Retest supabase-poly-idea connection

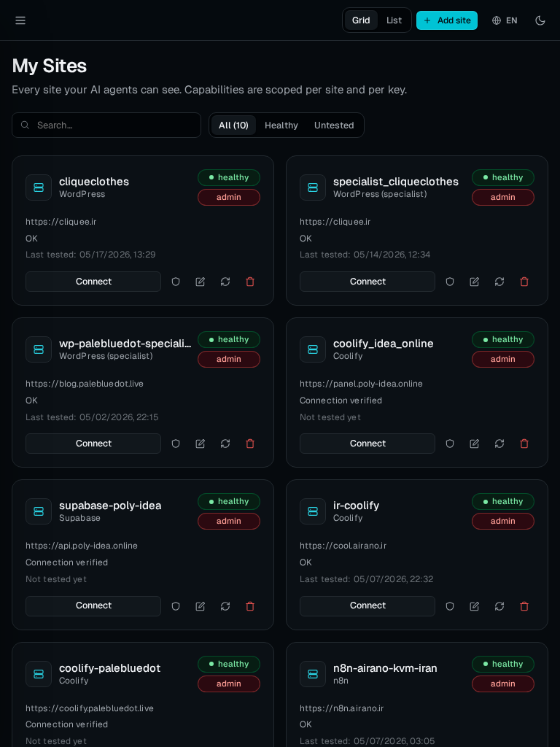point(225,606)
